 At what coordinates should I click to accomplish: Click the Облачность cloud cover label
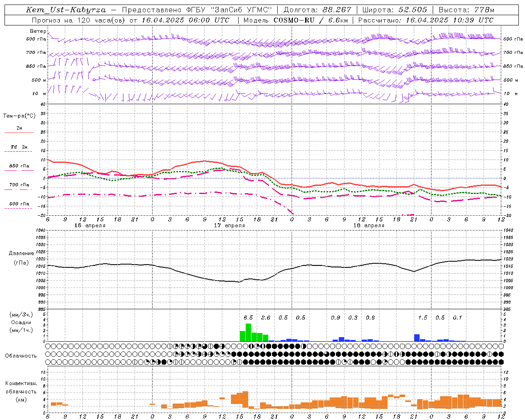(x=21, y=356)
